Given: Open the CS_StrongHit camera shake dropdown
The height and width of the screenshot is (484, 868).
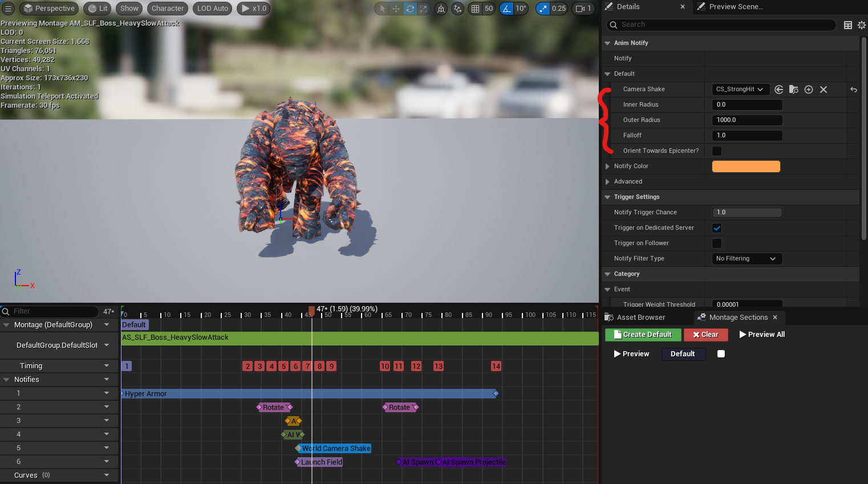Looking at the screenshot, I should point(740,90).
